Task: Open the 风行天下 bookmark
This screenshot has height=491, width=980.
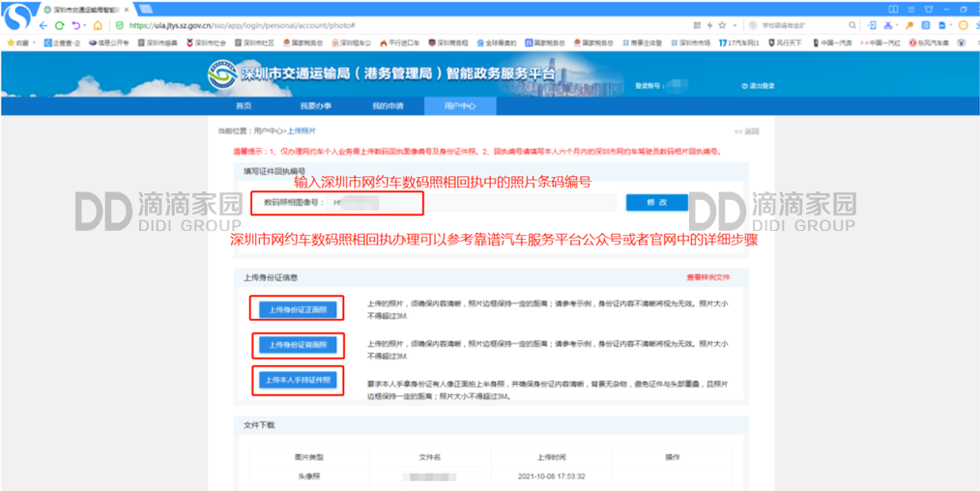Action: [x=785, y=43]
